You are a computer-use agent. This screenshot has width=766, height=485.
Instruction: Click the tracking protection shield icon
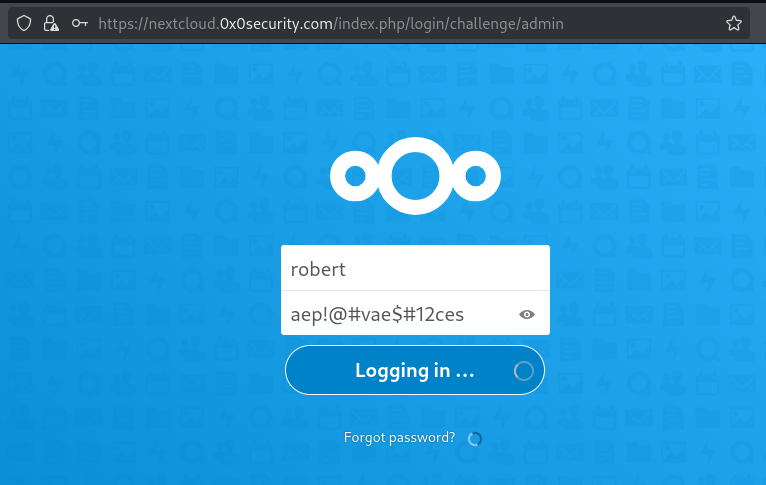25,23
